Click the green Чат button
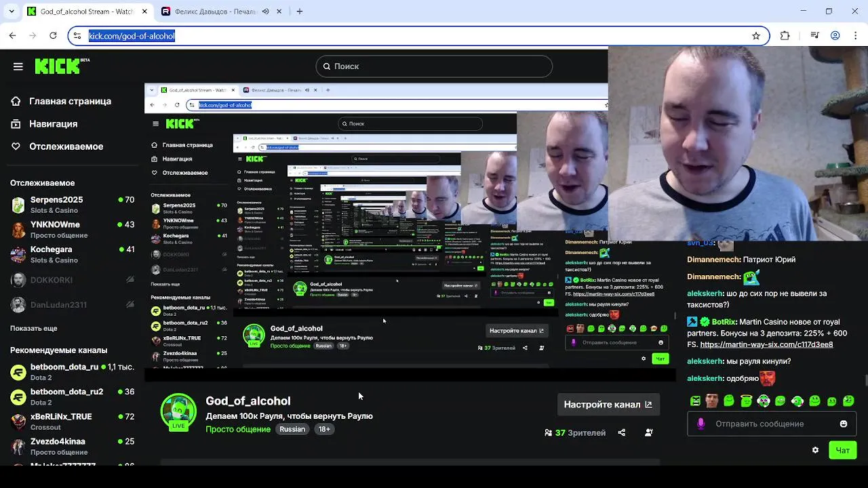The image size is (868, 488). [x=843, y=450]
